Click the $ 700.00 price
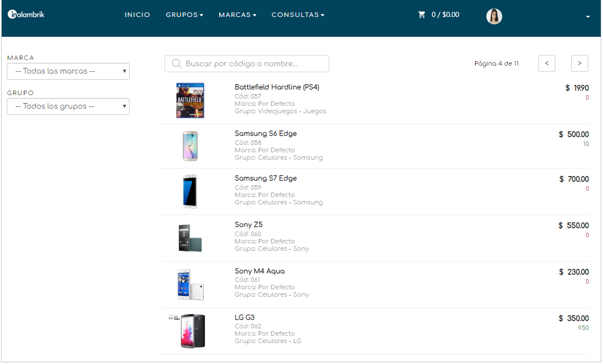603x364 pixels. click(574, 179)
